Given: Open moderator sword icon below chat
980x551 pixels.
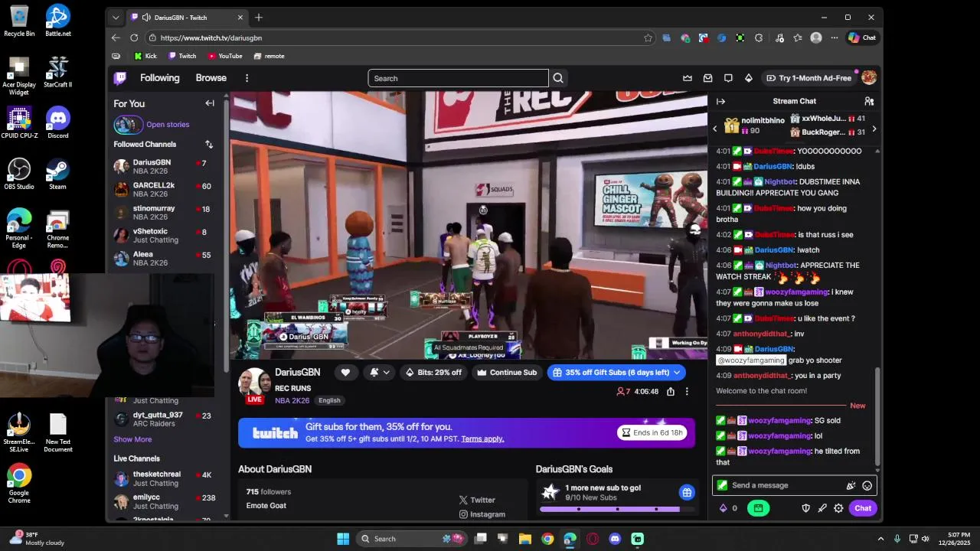Looking at the screenshot, I should (822, 508).
